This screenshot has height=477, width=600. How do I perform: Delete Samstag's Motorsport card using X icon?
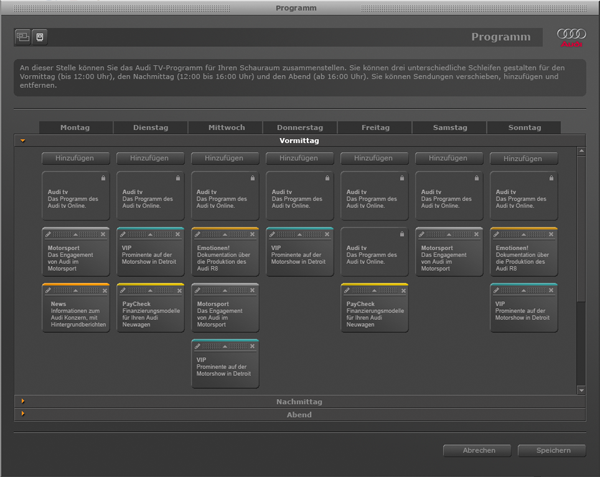(x=476, y=234)
